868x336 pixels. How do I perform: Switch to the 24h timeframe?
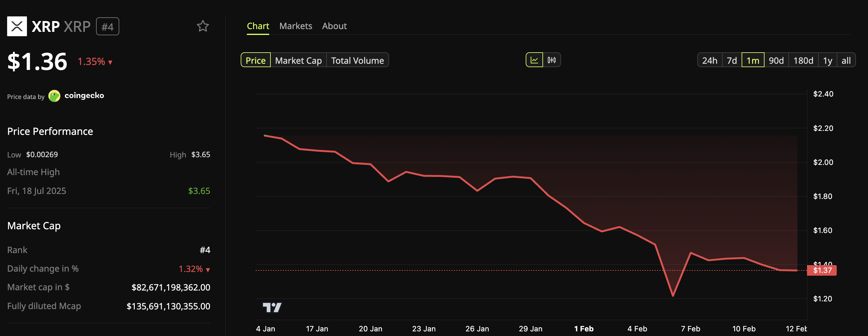[710, 60]
